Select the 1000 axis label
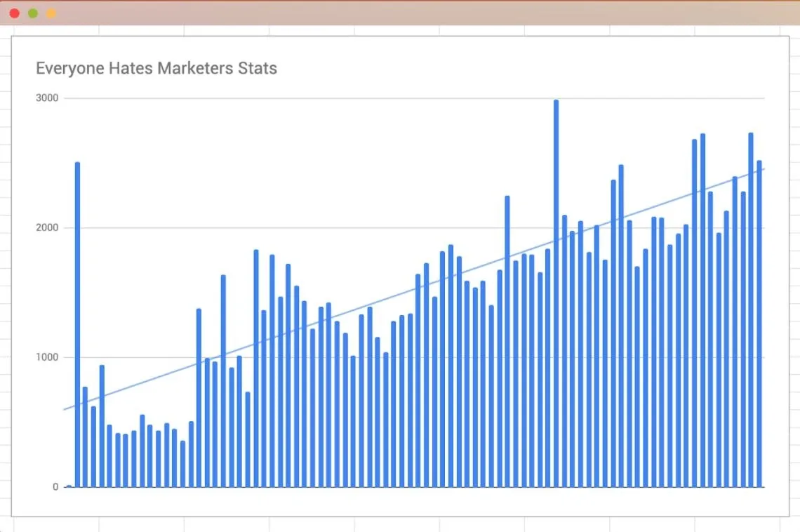Image resolution: width=800 pixels, height=532 pixels. click(48, 357)
